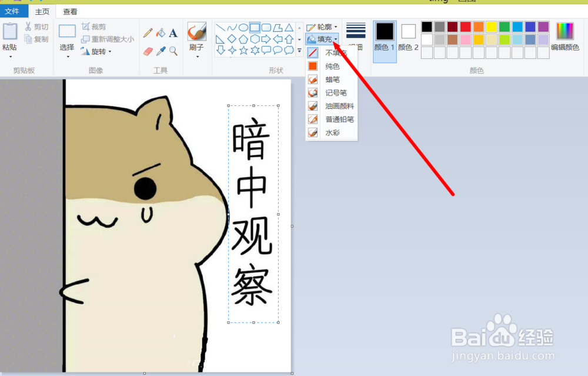Image resolution: width=588 pixels, height=376 pixels.
Task: Select the Oil fill option
Action: [x=332, y=106]
